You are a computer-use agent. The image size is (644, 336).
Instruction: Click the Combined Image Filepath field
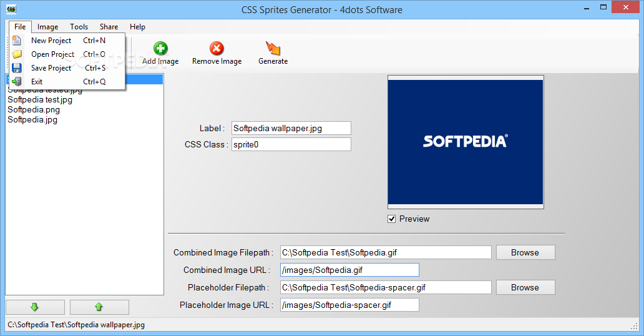pyautogui.click(x=386, y=252)
